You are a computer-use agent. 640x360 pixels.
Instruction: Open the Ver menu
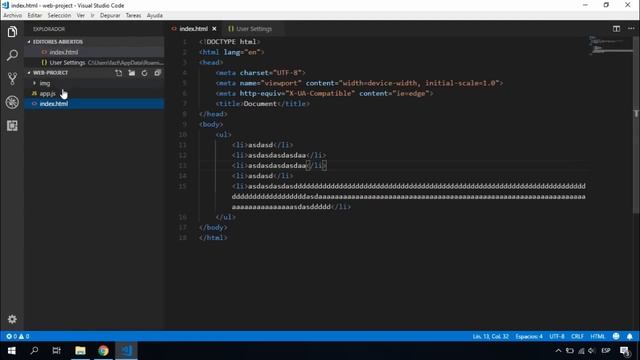click(81, 16)
